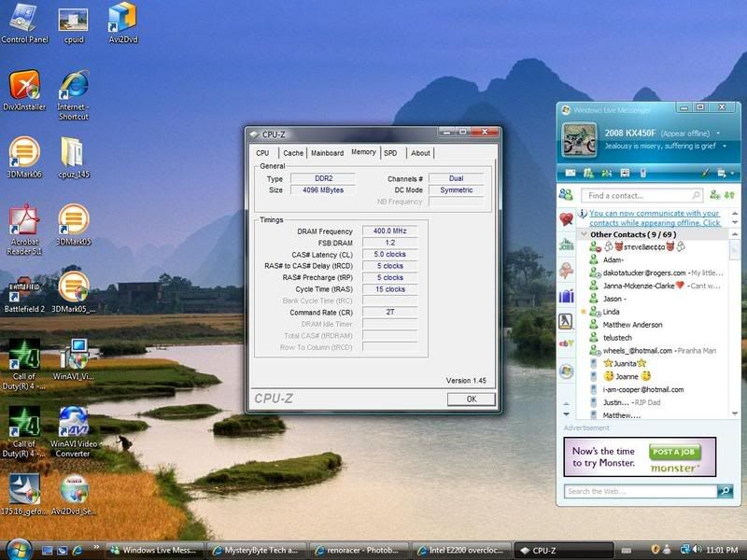Select contact Matthew Anderson
747x560 pixels.
(632, 325)
